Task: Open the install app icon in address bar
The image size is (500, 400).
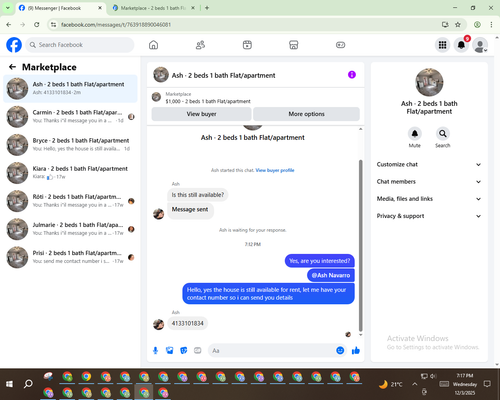Action: tap(445, 24)
